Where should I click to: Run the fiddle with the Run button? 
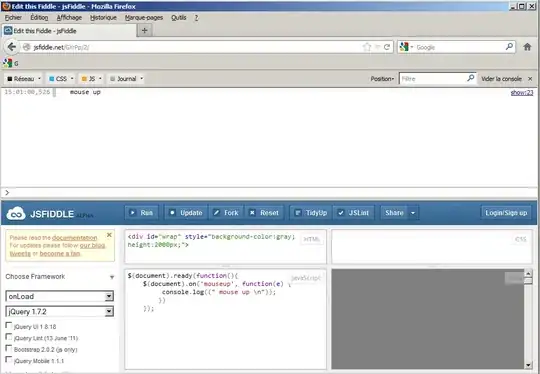(142, 213)
